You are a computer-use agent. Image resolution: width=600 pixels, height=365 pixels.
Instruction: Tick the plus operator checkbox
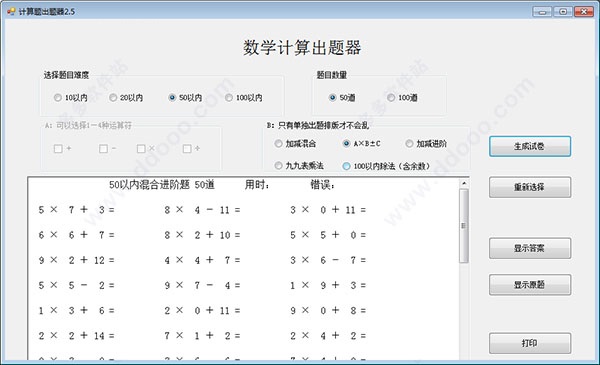[58, 148]
